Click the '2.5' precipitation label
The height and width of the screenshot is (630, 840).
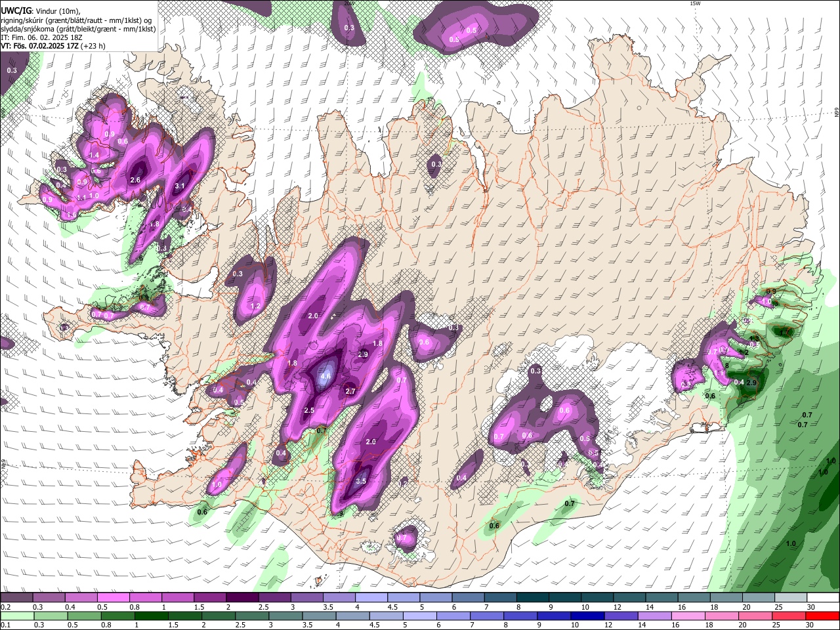tap(309, 410)
